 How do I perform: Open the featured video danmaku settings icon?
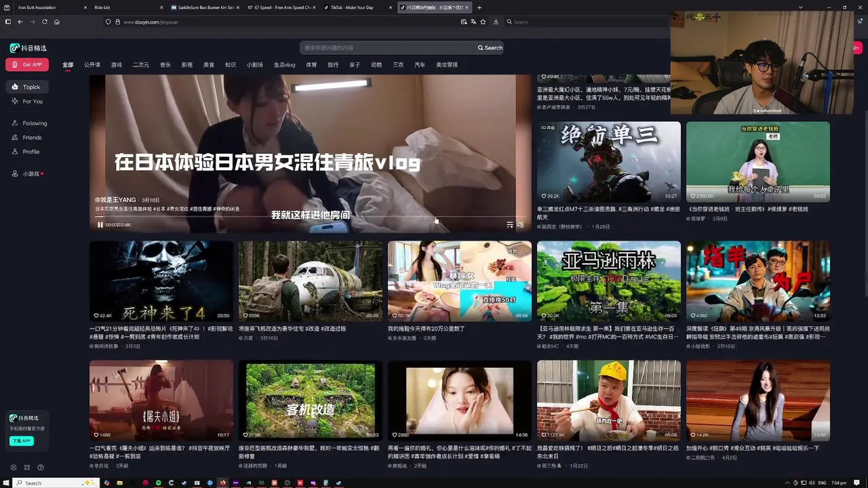[510, 224]
